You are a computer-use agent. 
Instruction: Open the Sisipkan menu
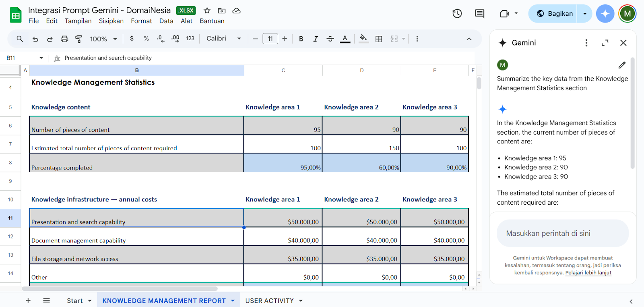point(111,21)
